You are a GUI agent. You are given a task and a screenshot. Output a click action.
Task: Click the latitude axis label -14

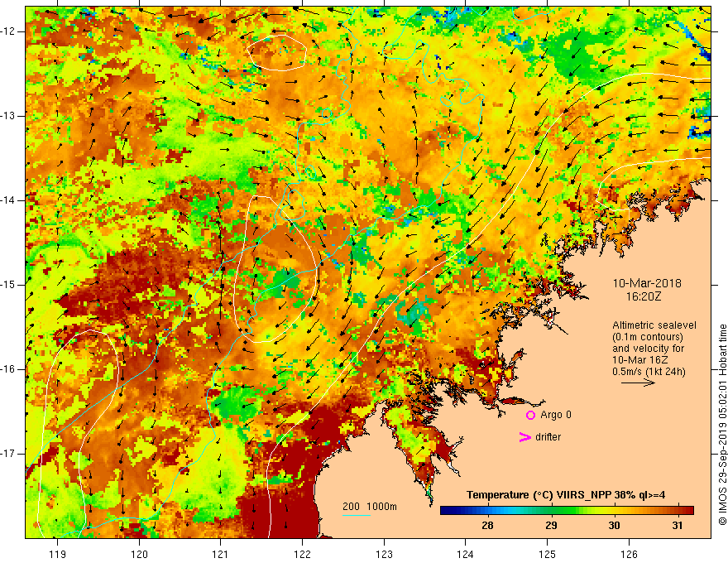tap(8, 200)
